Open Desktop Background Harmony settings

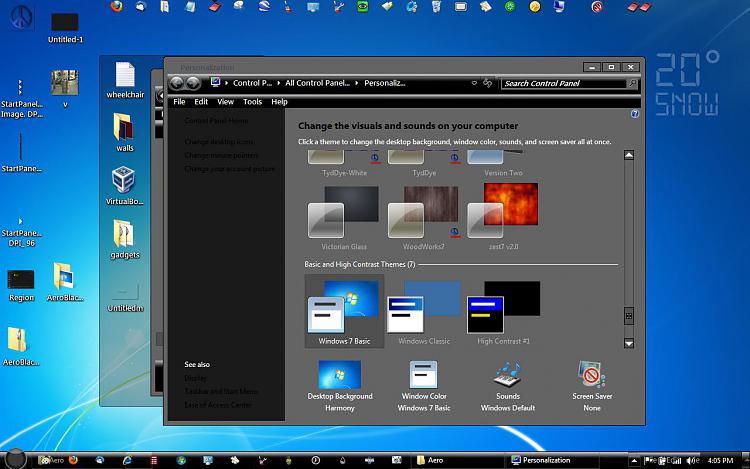coord(340,386)
